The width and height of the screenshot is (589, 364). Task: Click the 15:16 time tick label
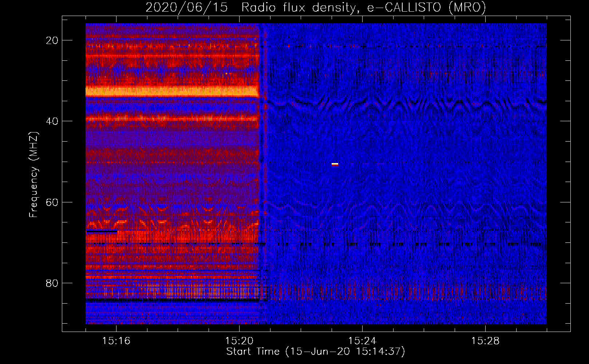point(116,341)
